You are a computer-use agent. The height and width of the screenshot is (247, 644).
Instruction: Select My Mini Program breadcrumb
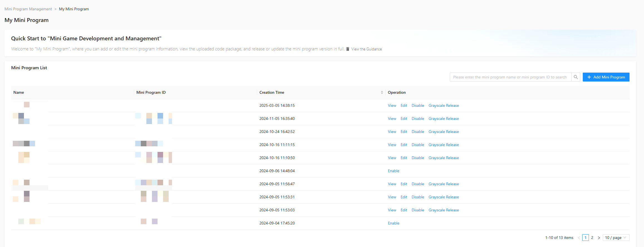(x=74, y=9)
